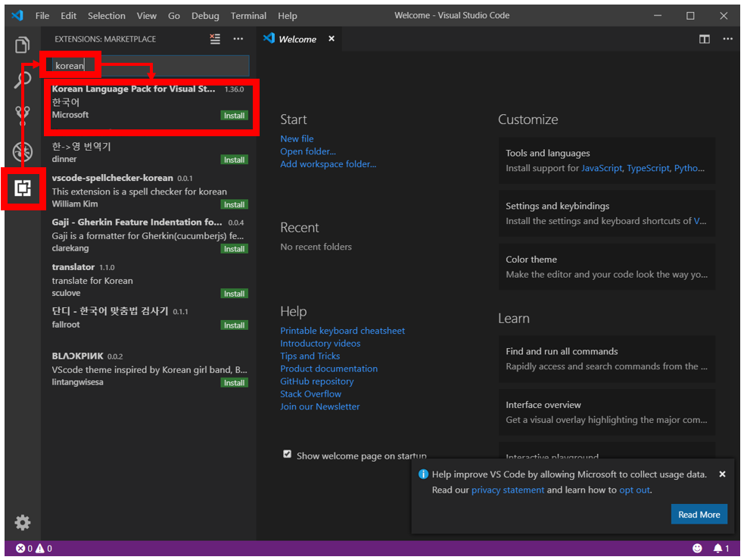This screenshot has width=744, height=560.
Task: Toggle Show welcome page on startup
Action: coord(287,454)
